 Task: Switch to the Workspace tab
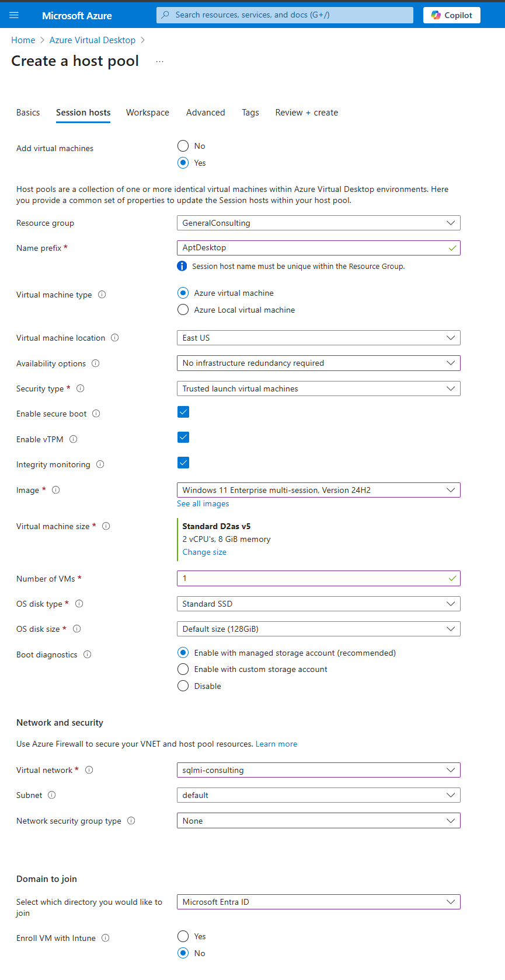click(x=148, y=113)
